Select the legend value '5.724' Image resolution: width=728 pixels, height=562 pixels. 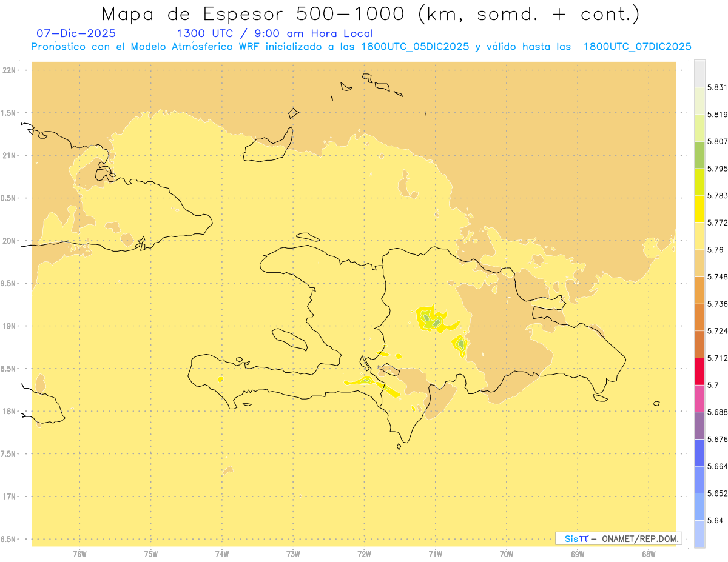tap(718, 331)
